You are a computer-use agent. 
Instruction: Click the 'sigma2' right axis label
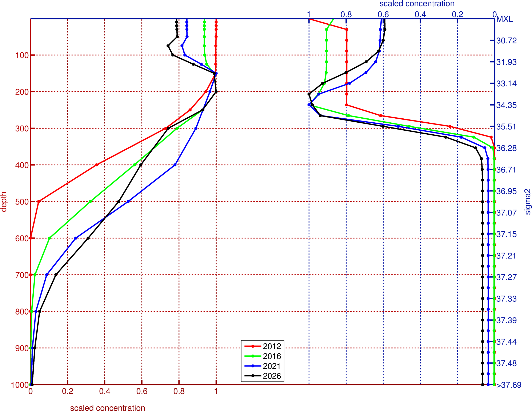pyautogui.click(x=528, y=202)
